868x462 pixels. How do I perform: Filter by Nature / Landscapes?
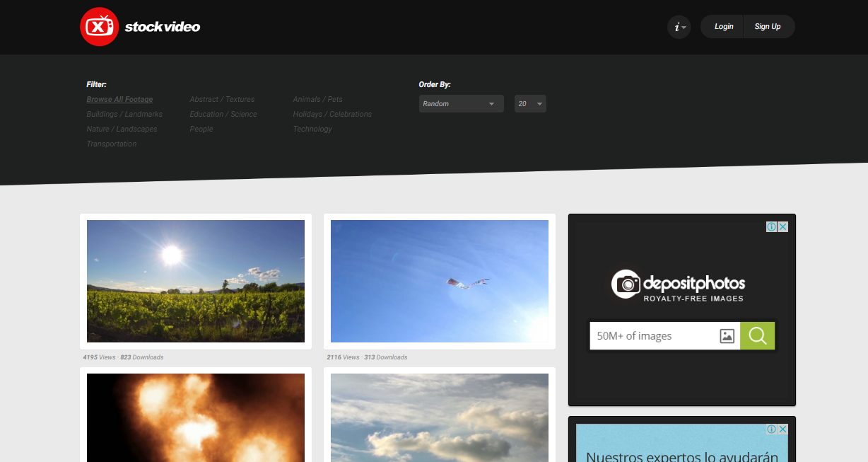(122, 129)
